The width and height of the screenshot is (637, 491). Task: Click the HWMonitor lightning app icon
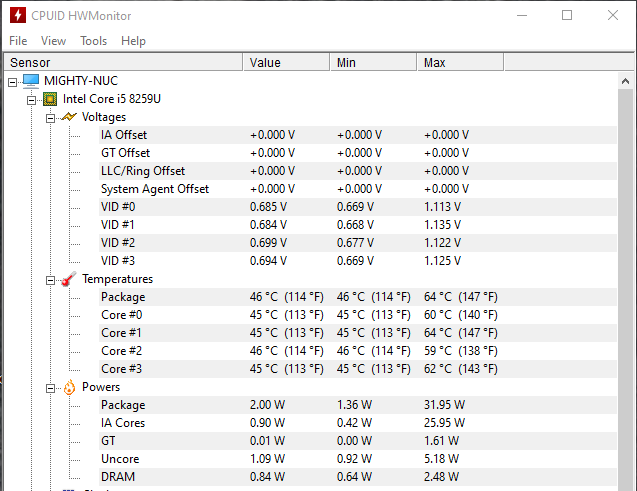pyautogui.click(x=17, y=15)
